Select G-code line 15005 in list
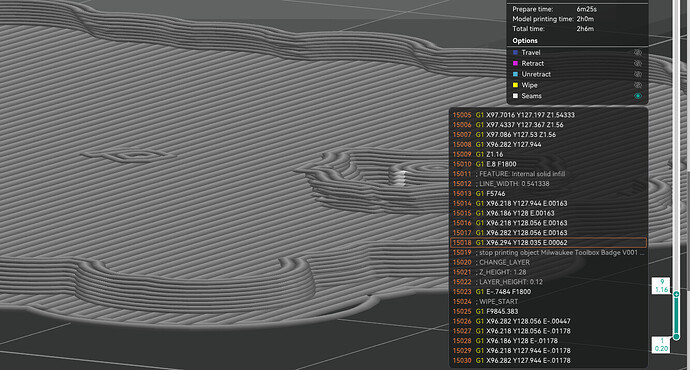This screenshot has height=370, width=690. pos(548,115)
